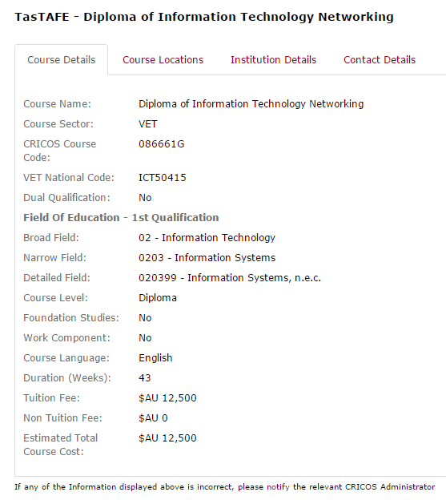Select the Tuition Fee value '$AU 12,500'
Viewport: 446px width, 504px height.
167,398
